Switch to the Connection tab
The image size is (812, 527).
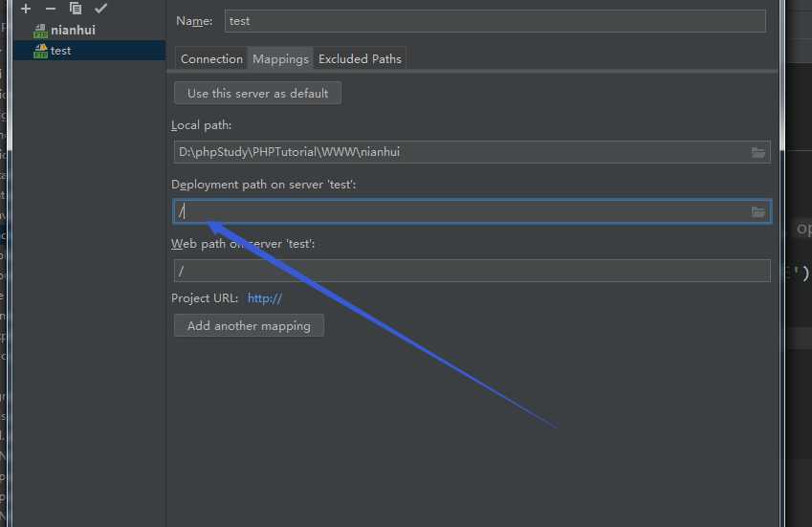click(211, 59)
